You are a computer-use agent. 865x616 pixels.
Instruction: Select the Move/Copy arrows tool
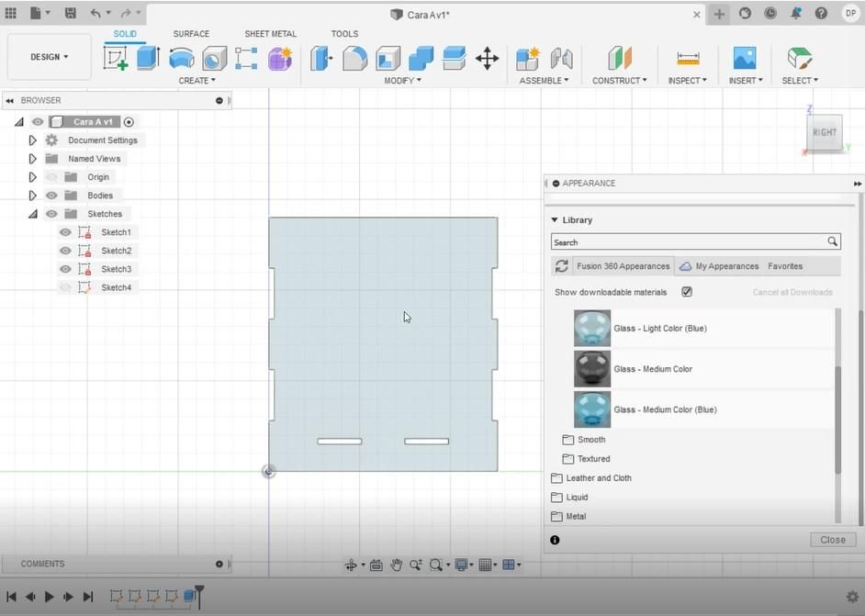pyautogui.click(x=487, y=59)
